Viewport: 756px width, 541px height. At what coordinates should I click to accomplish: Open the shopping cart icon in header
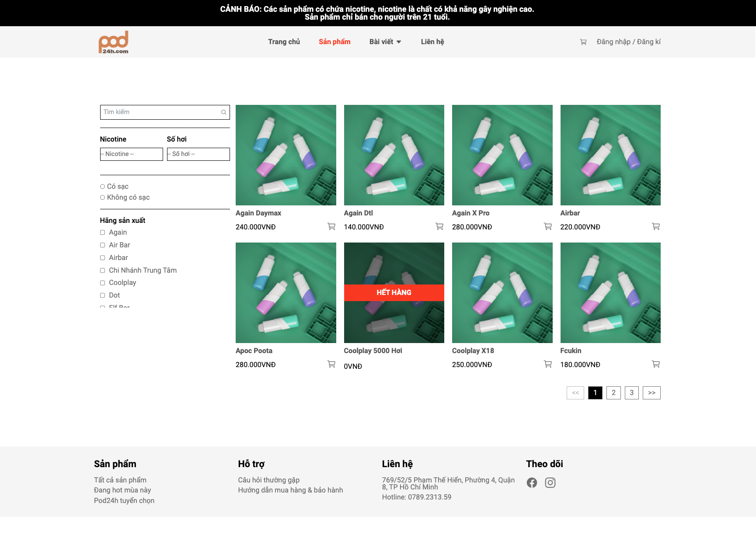[x=583, y=42]
